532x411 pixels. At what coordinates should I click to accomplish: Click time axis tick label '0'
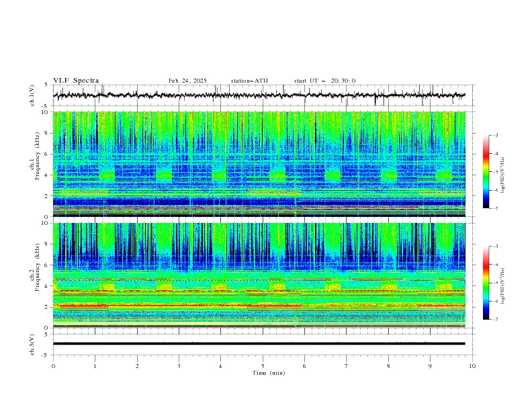click(53, 366)
